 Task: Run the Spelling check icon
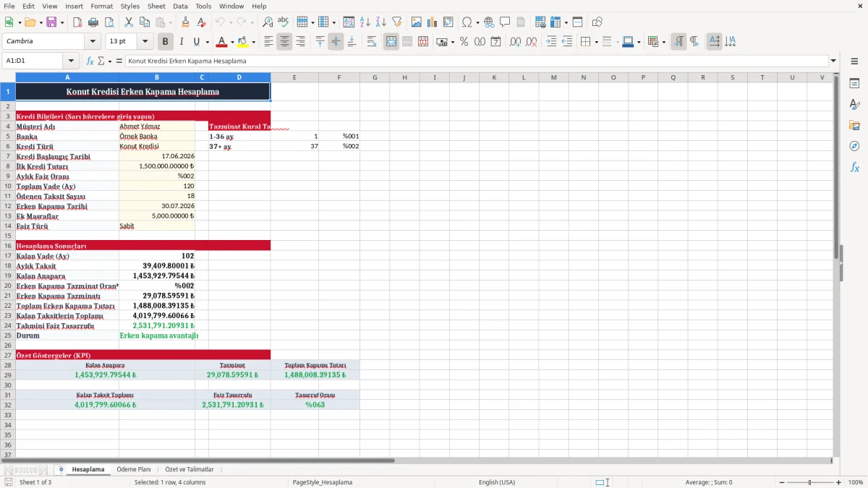coord(284,22)
